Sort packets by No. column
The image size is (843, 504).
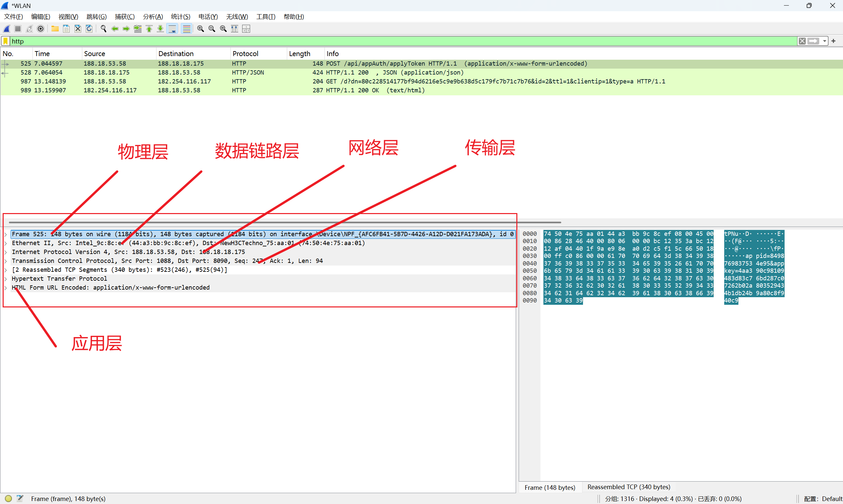tap(16, 54)
